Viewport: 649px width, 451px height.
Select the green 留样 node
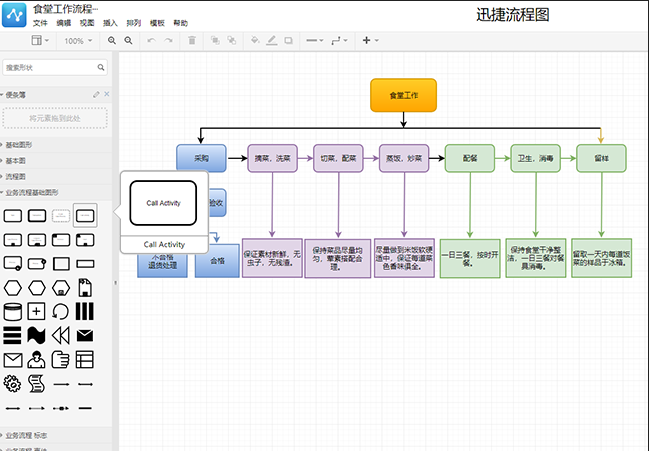pyautogui.click(x=601, y=158)
